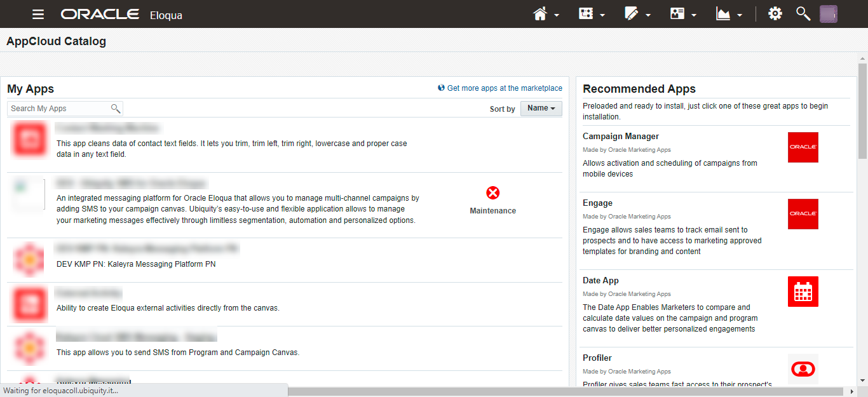Select the Date App recommended app title
868x397 pixels.
point(600,281)
